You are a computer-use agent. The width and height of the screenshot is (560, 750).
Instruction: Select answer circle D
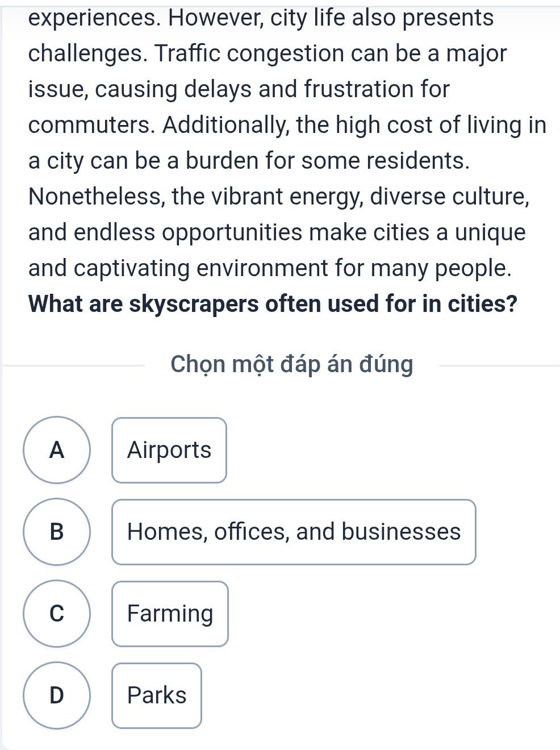[57, 695]
